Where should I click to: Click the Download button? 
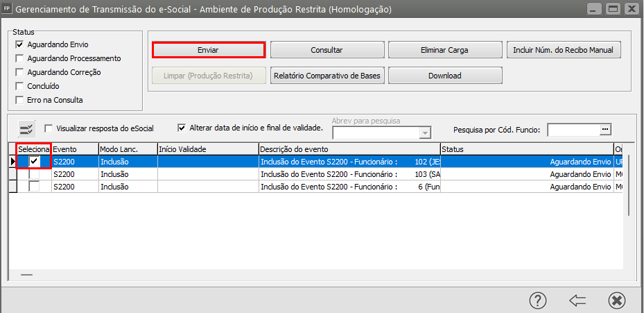(445, 76)
